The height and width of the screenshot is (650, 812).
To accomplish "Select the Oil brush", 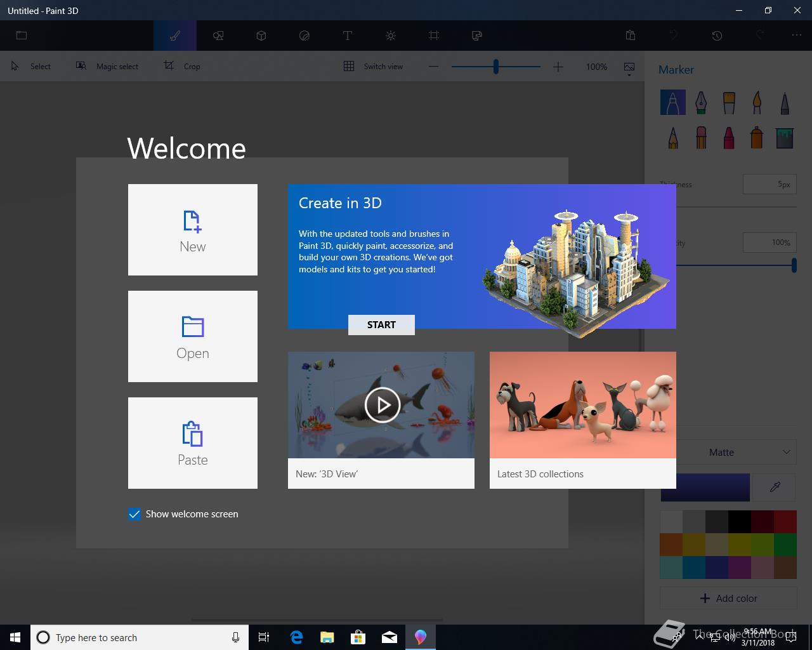I will (729, 102).
